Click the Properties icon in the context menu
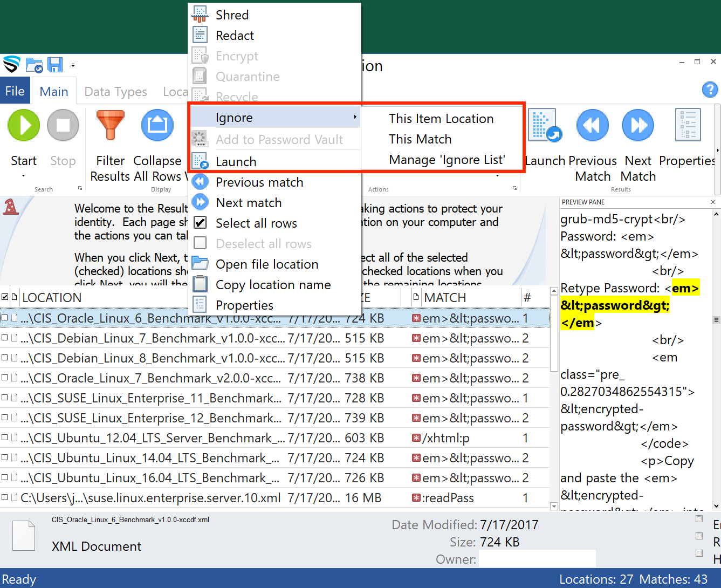 click(200, 305)
